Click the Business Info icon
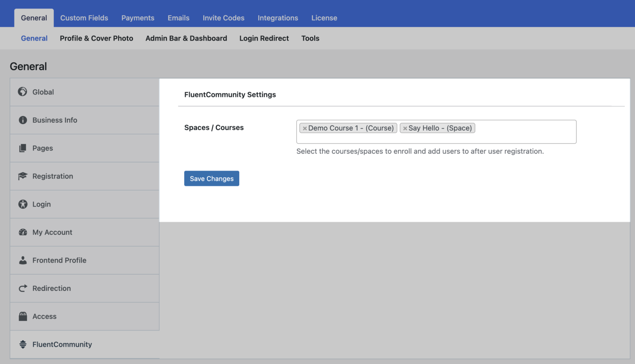635x364 pixels. coord(23,120)
